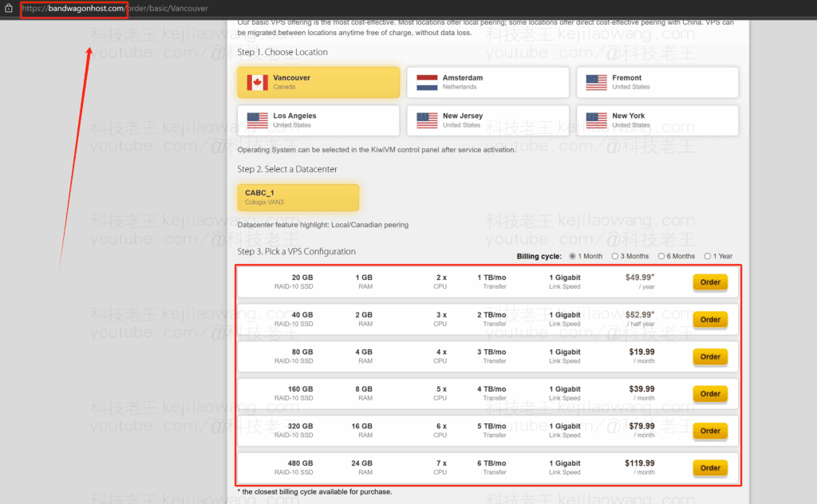
Task: Click the closest billing cycle footnote
Action: [x=314, y=491]
